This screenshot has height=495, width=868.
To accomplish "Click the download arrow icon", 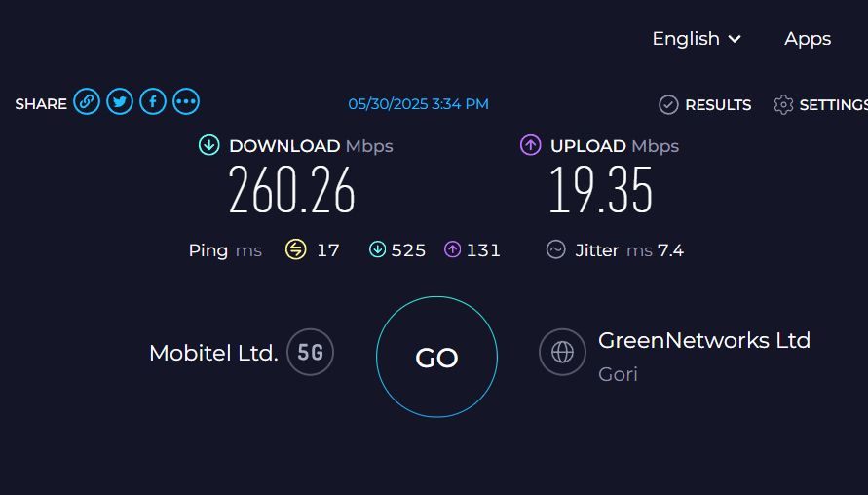I will point(209,145).
